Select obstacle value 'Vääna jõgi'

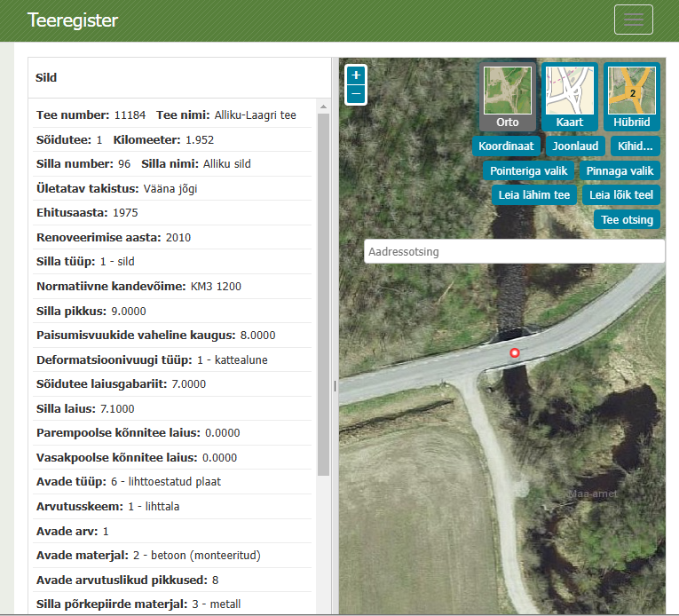pyautogui.click(x=170, y=189)
